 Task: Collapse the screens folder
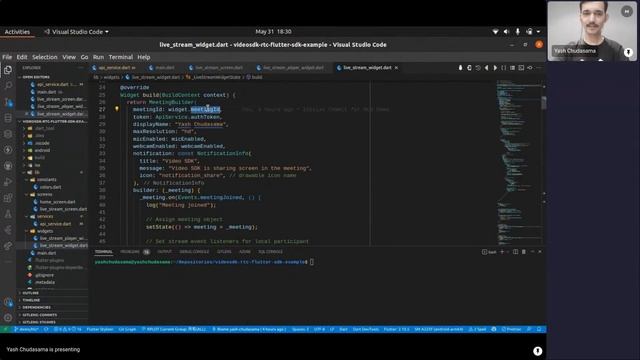44,194
